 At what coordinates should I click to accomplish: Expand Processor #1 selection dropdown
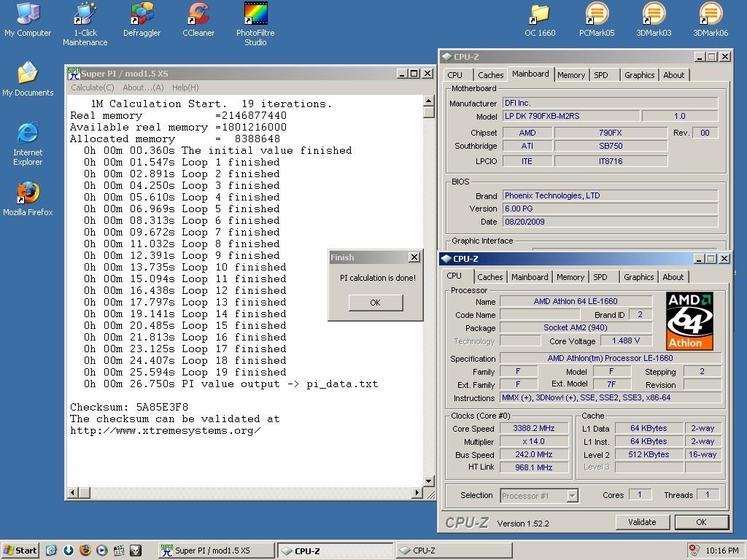pyautogui.click(x=573, y=496)
